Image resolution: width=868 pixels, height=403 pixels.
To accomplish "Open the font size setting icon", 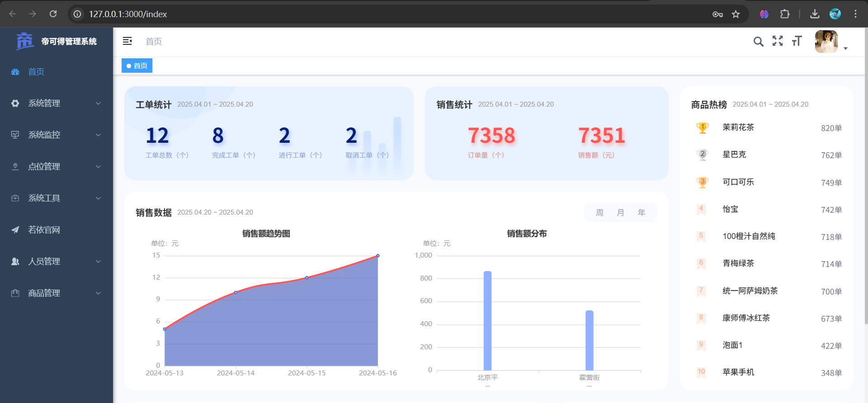I will click(x=797, y=41).
